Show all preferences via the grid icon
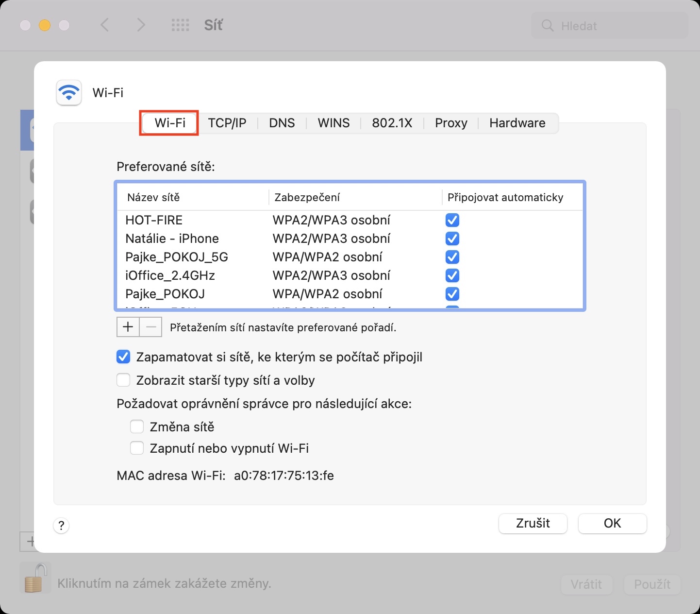The height and width of the screenshot is (614, 700). 181,25
